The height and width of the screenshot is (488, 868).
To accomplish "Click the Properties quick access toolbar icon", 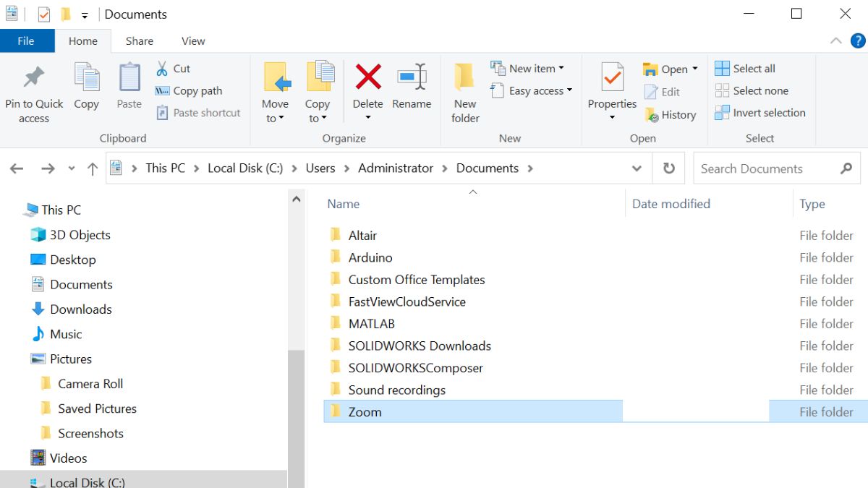I will (44, 14).
